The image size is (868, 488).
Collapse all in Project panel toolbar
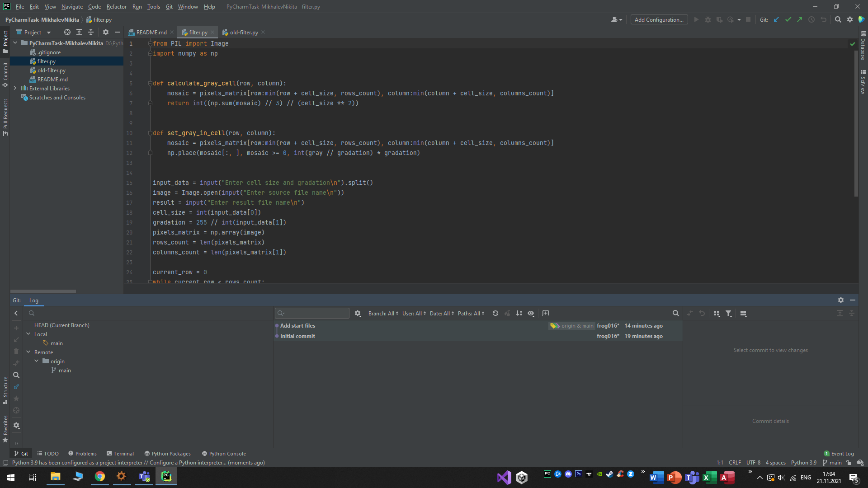[x=91, y=33]
